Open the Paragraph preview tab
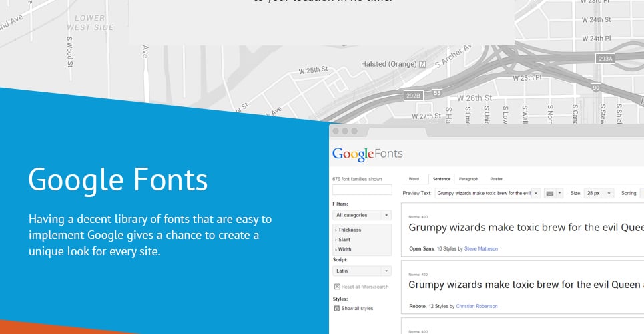The height and width of the screenshot is (334, 644). (x=468, y=179)
